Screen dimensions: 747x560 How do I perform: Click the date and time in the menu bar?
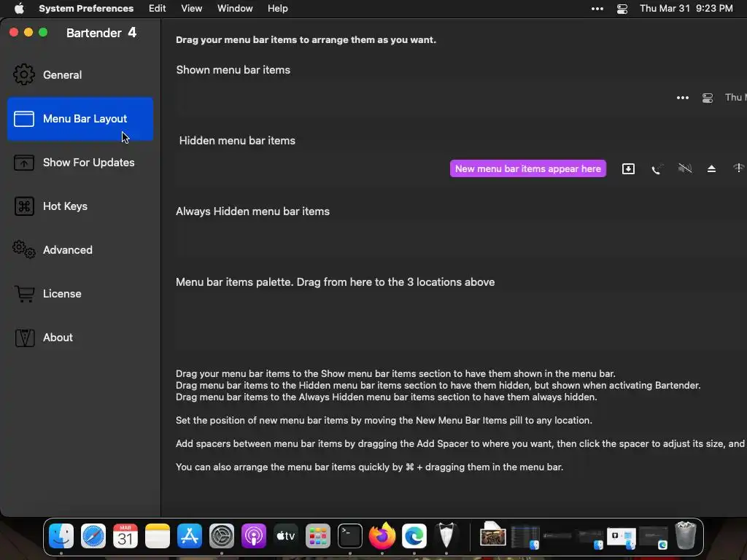tap(686, 9)
